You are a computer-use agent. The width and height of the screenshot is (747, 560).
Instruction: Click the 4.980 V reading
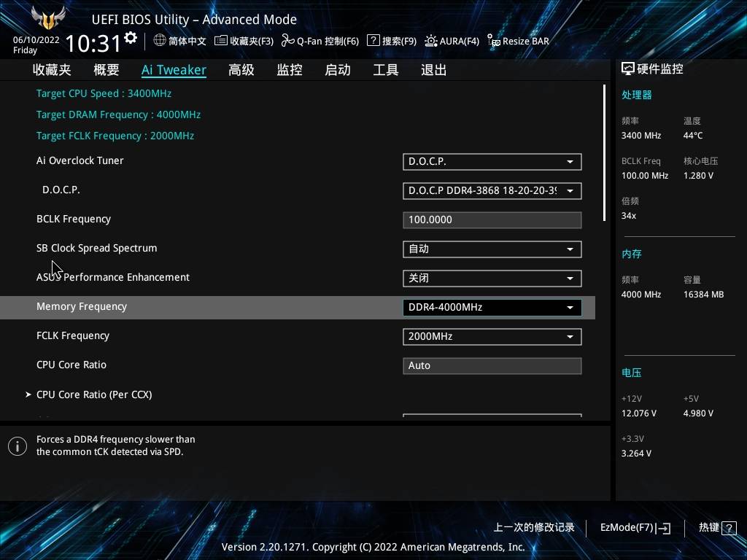tap(698, 413)
